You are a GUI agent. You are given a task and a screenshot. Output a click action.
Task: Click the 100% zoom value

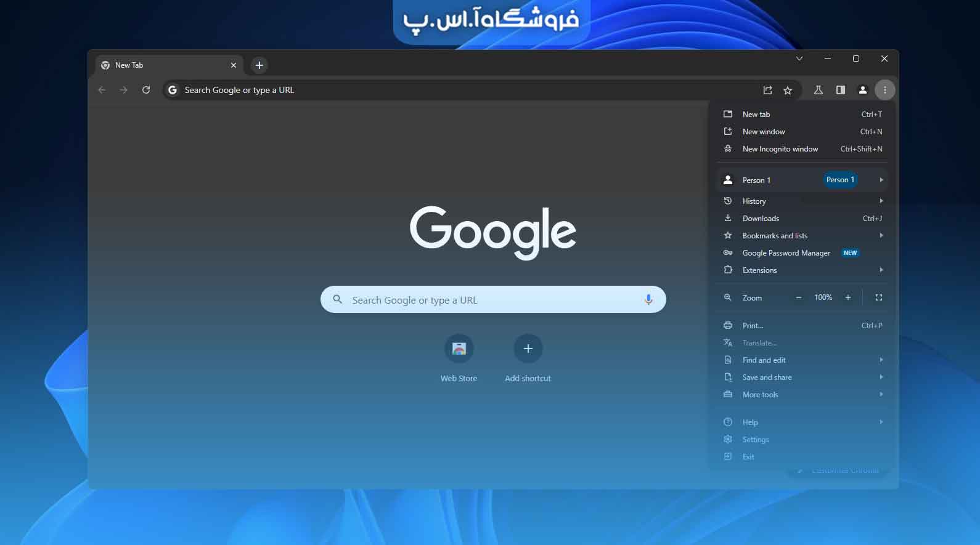click(823, 297)
